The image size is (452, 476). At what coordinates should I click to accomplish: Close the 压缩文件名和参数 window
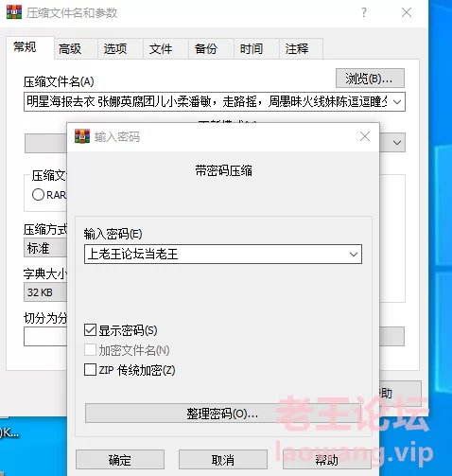click(407, 12)
